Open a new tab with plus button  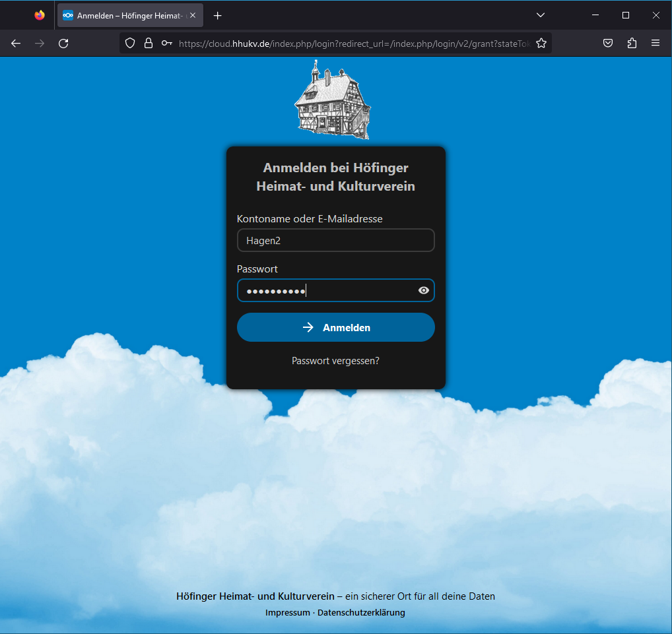[218, 16]
